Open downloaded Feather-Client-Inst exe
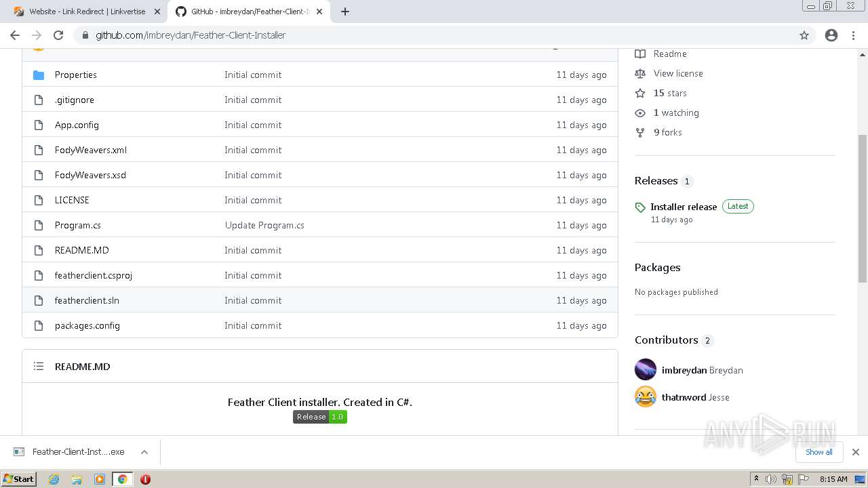The width and height of the screenshot is (868, 488). click(x=78, y=452)
